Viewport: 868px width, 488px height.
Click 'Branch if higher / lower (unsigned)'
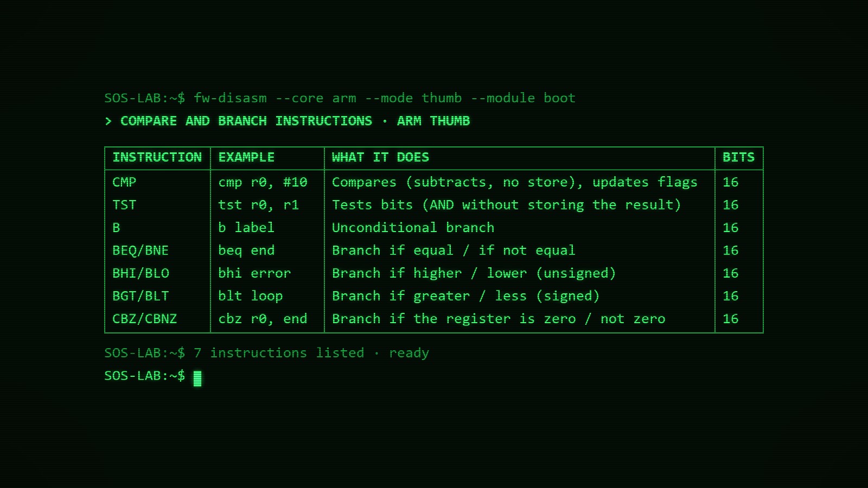click(474, 273)
